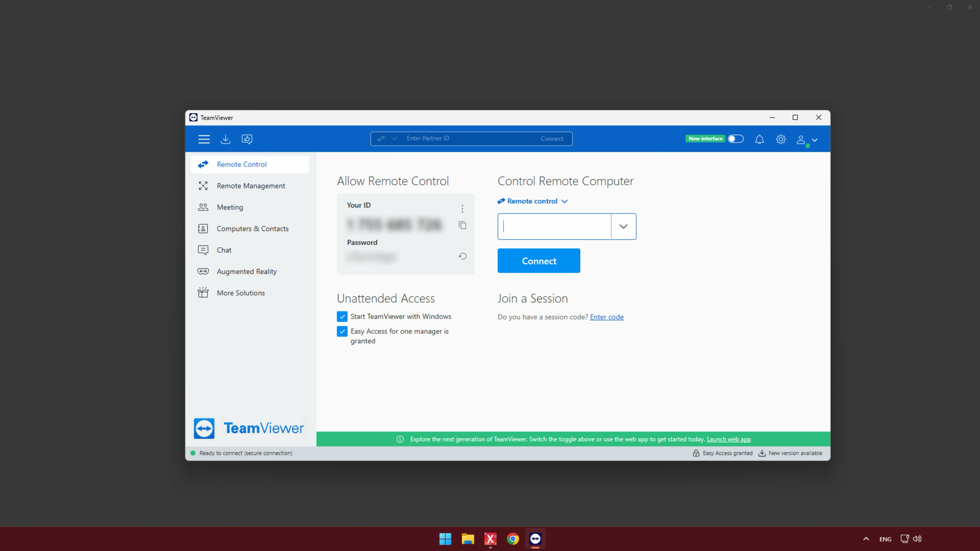This screenshot has height=551, width=980.
Task: Click the TeamViewer title bar icon
Action: 194,118
